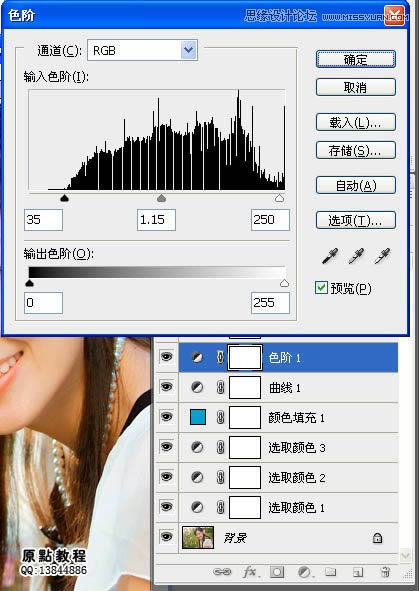Select the black point eyedropper
This screenshot has height=591, width=419.
[x=330, y=256]
